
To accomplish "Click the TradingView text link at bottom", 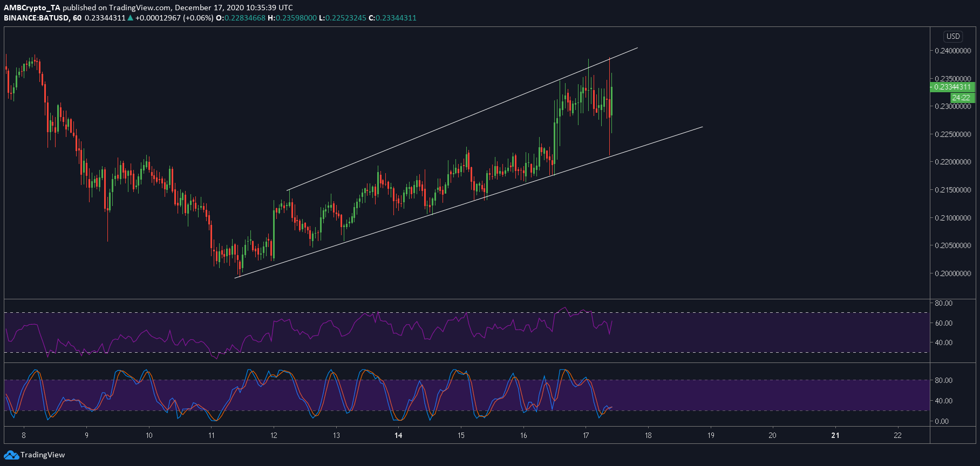I will [x=43, y=455].
